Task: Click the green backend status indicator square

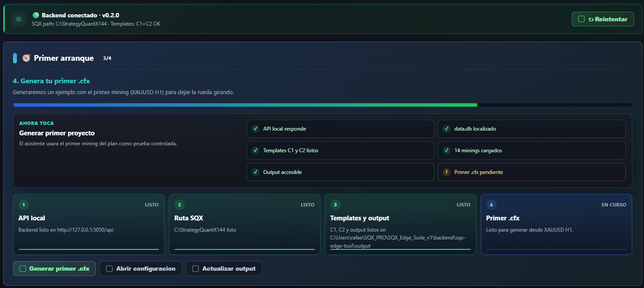Action: click(19, 19)
